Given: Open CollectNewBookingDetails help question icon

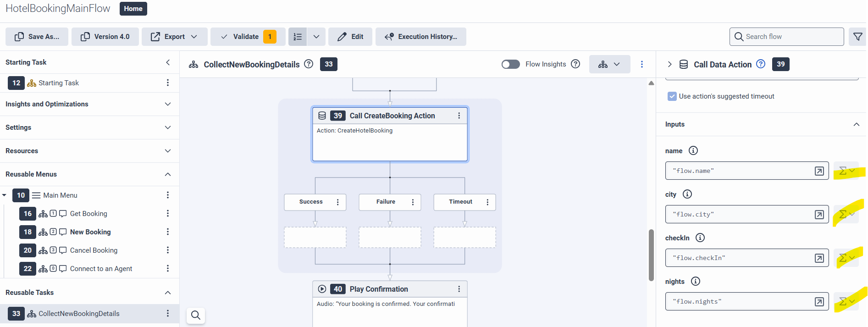Looking at the screenshot, I should pos(309,64).
